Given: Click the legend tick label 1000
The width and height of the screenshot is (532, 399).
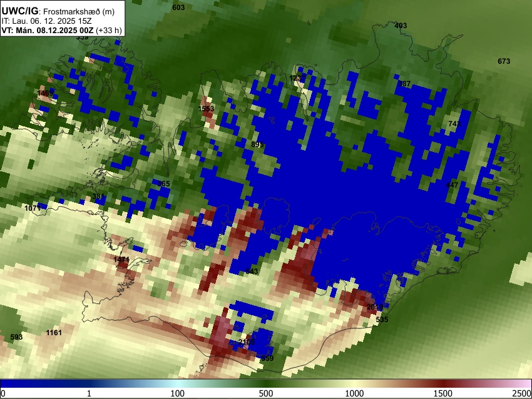Looking at the screenshot, I should click(354, 393).
